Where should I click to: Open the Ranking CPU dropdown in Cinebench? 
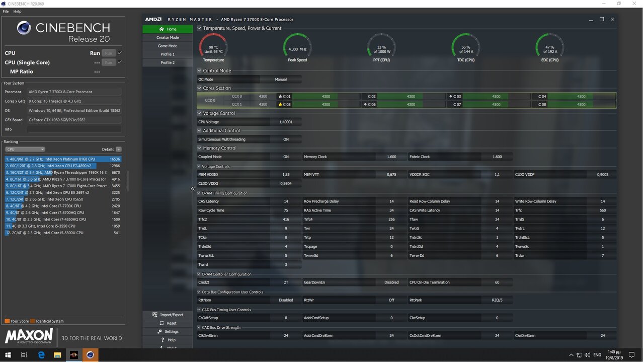(x=25, y=149)
